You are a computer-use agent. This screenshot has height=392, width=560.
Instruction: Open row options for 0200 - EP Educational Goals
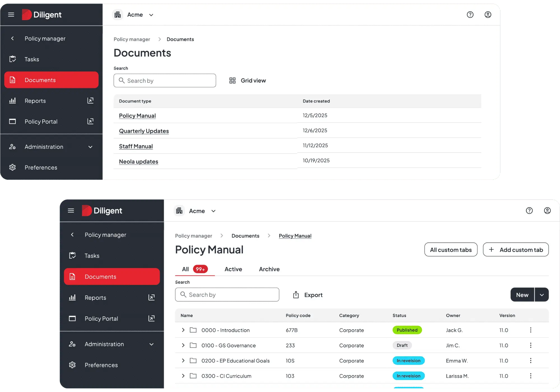pos(531,361)
